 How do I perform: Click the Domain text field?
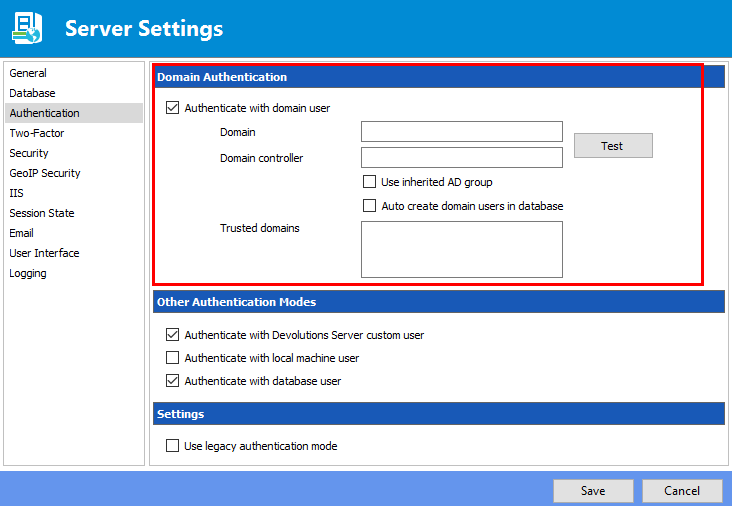tap(462, 132)
